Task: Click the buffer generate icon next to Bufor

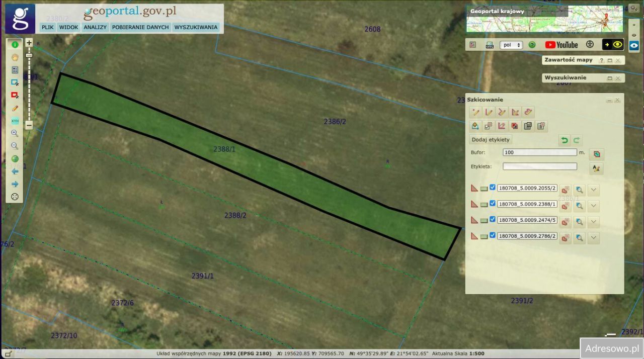Action: tap(596, 153)
